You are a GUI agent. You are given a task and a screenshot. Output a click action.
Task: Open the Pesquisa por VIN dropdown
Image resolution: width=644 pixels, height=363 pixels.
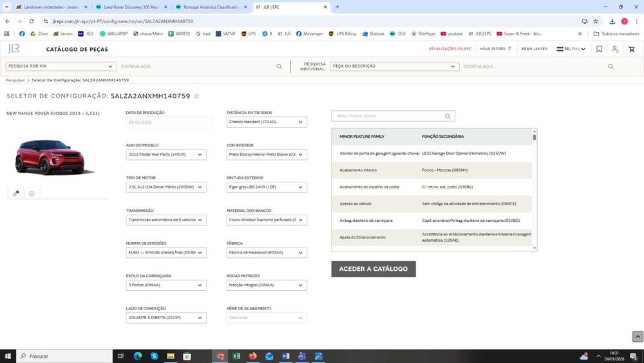point(61,66)
